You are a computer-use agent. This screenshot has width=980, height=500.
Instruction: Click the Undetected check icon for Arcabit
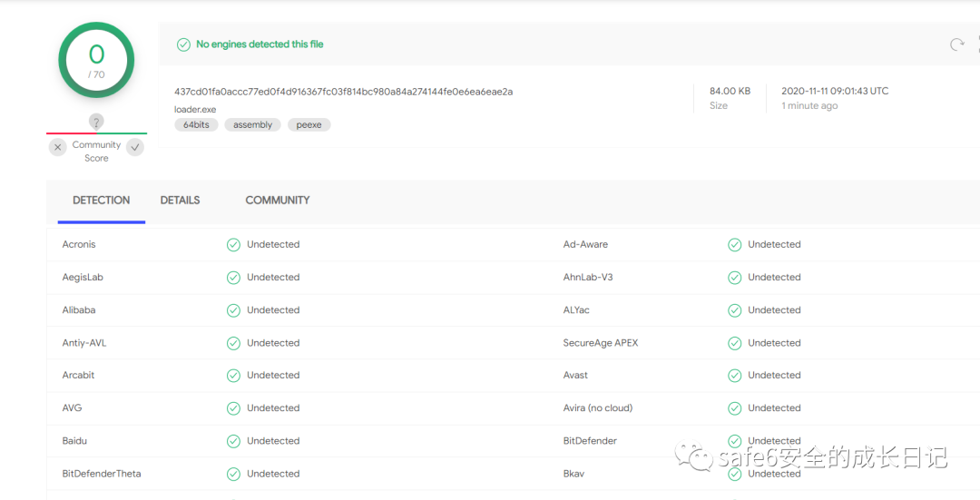pos(234,376)
